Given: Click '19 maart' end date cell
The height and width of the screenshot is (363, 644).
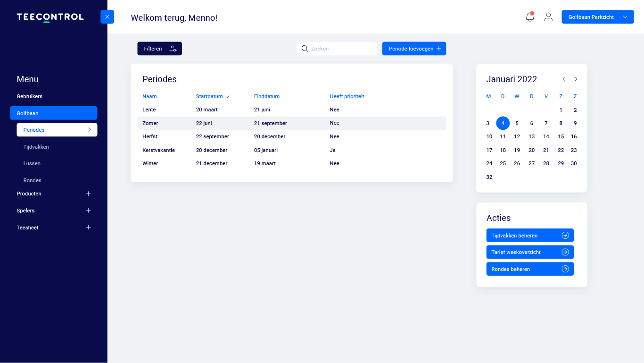Looking at the screenshot, I should pyautogui.click(x=265, y=163).
